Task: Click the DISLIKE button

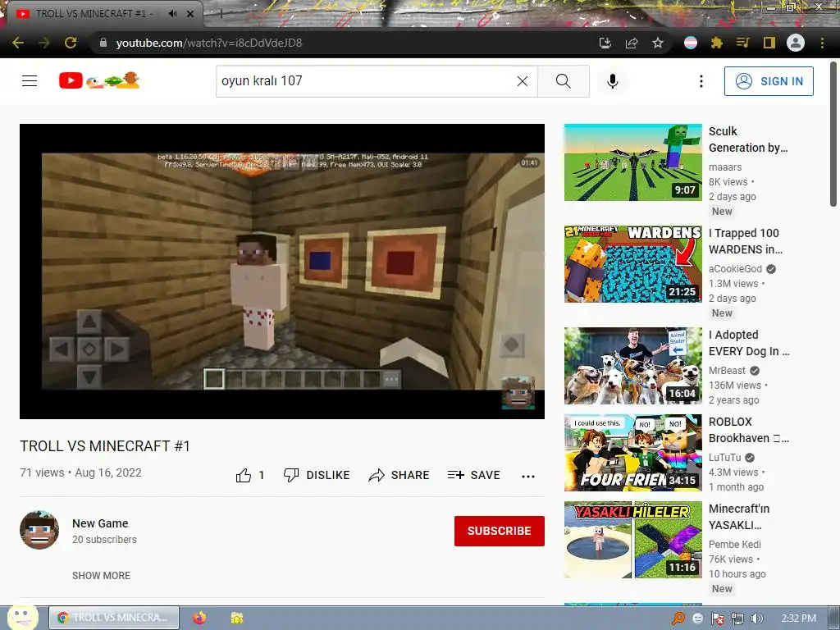Action: [317, 475]
